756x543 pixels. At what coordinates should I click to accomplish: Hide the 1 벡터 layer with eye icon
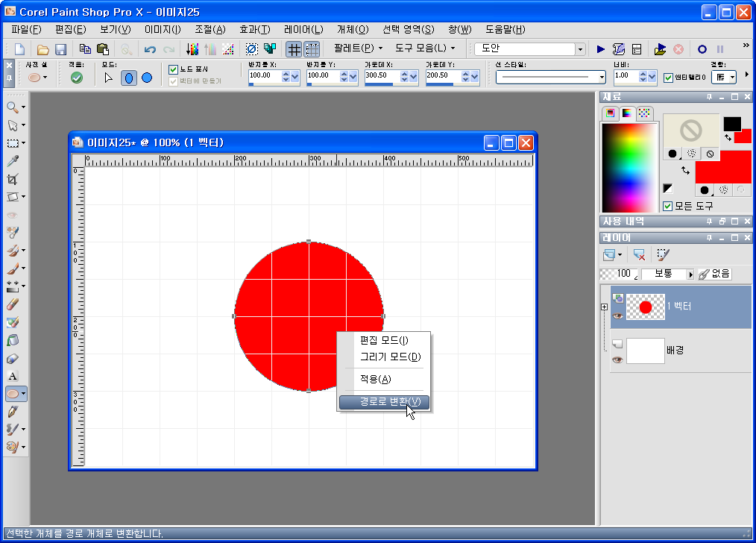617,316
